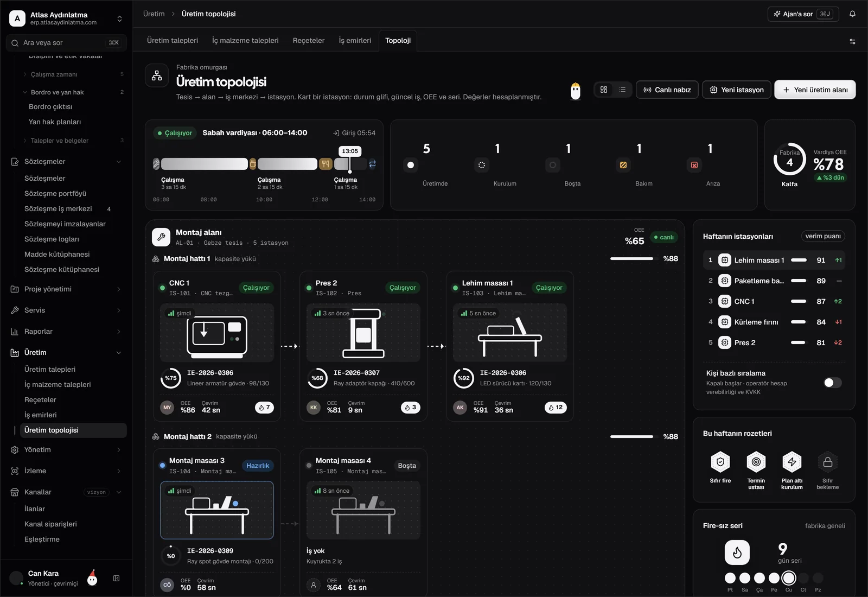Select the Bakım status icon
The height and width of the screenshot is (597, 868).
623,165
